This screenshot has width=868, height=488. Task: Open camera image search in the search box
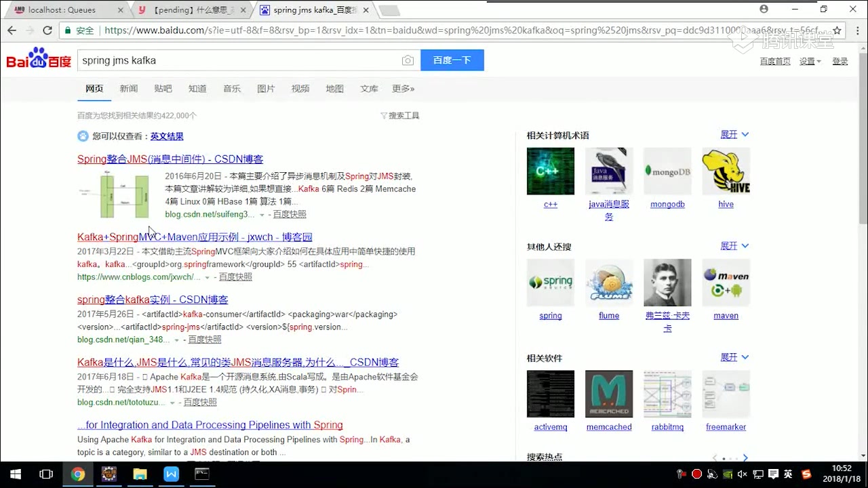(x=408, y=60)
